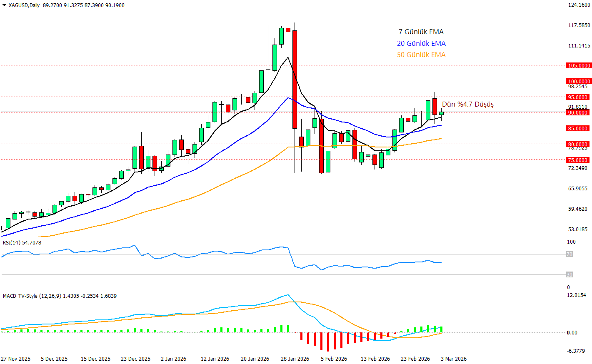Click the 7 Günlük EMA legend text
The height and width of the screenshot is (364, 592).
[x=421, y=32]
